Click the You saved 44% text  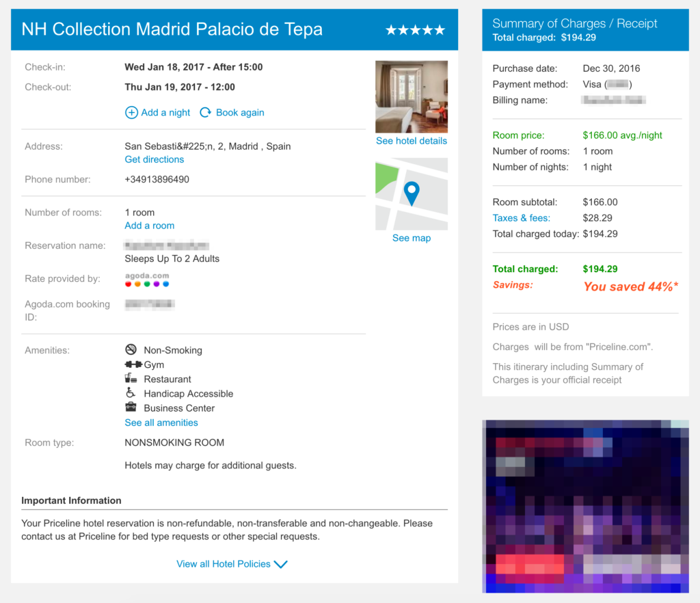[631, 286]
